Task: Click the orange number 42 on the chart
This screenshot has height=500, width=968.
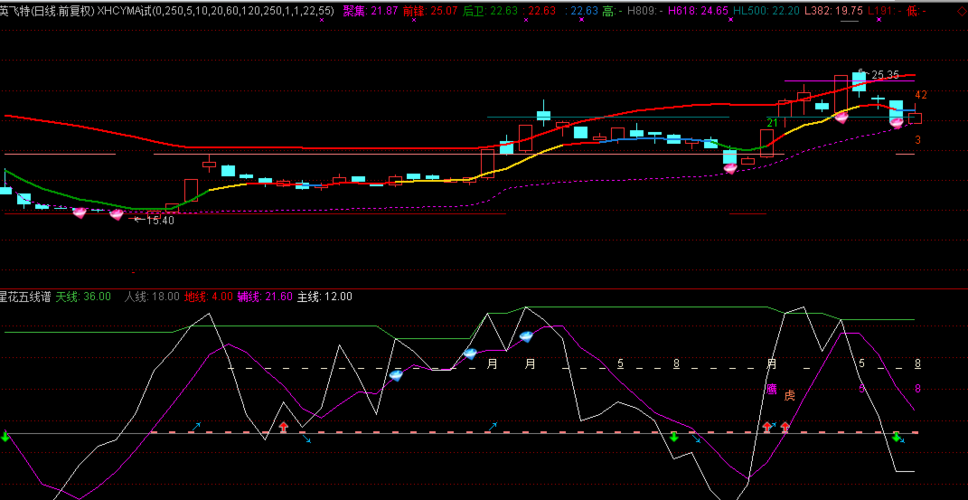Action: click(x=921, y=95)
